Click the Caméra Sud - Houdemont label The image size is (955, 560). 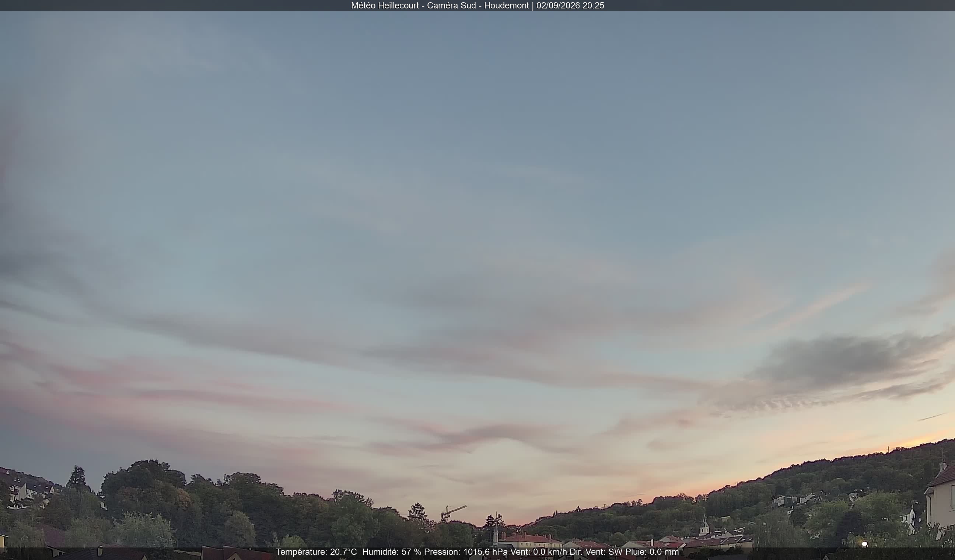click(478, 6)
